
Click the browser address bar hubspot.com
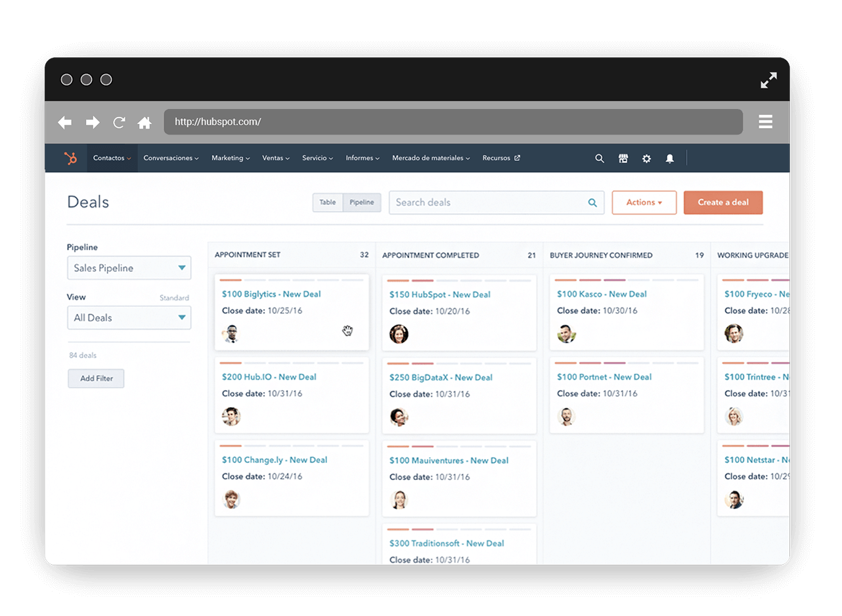pyautogui.click(x=453, y=122)
